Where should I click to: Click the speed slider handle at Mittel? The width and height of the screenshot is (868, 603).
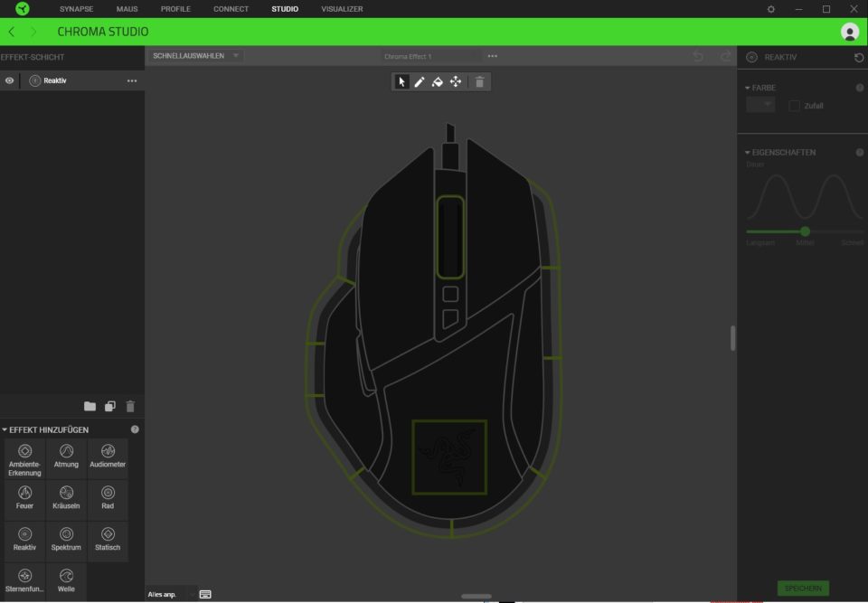pos(805,231)
